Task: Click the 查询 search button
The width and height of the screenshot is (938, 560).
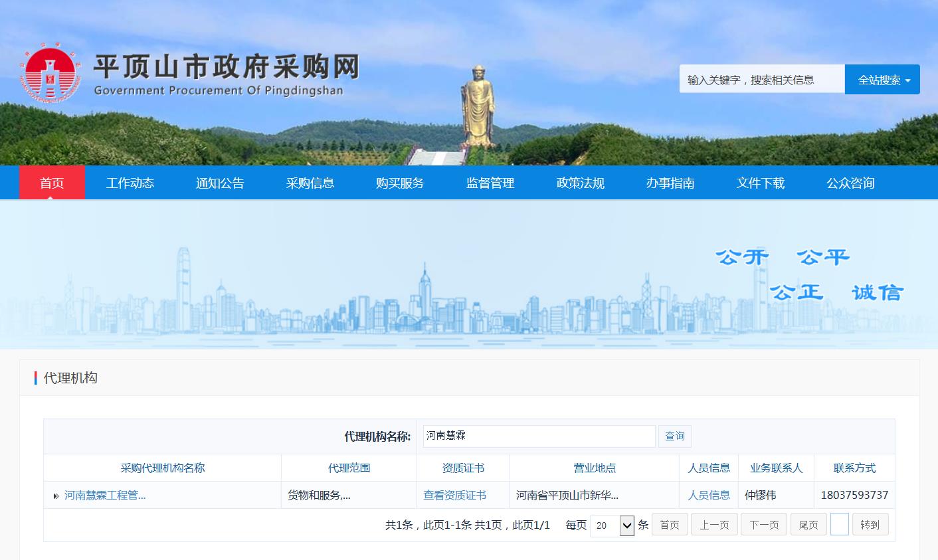Action: [x=674, y=436]
